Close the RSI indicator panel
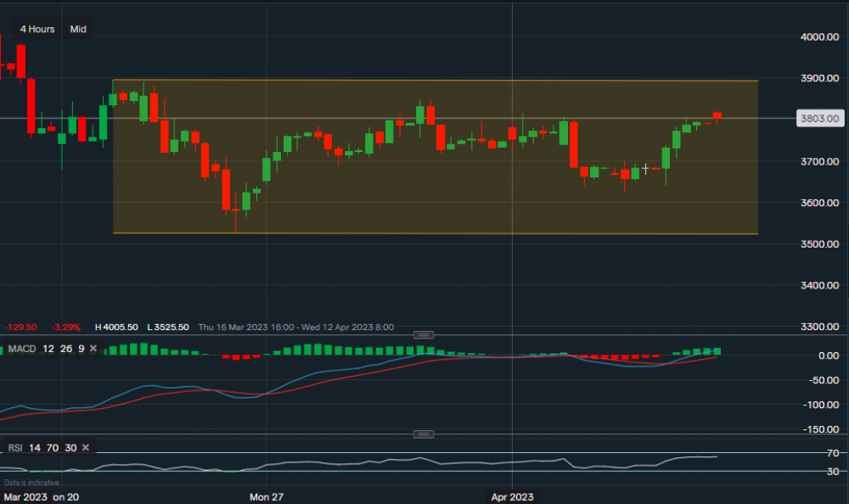The height and width of the screenshot is (504, 849). pos(85,447)
